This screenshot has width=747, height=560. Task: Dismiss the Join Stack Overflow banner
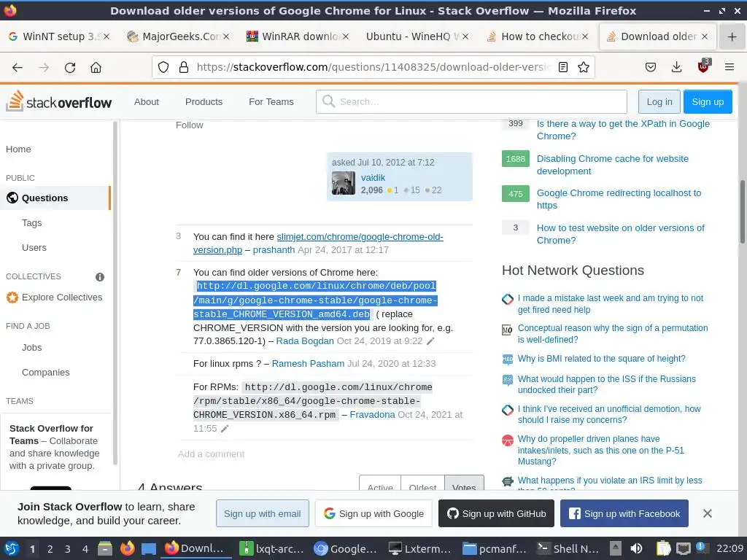pyautogui.click(x=708, y=513)
